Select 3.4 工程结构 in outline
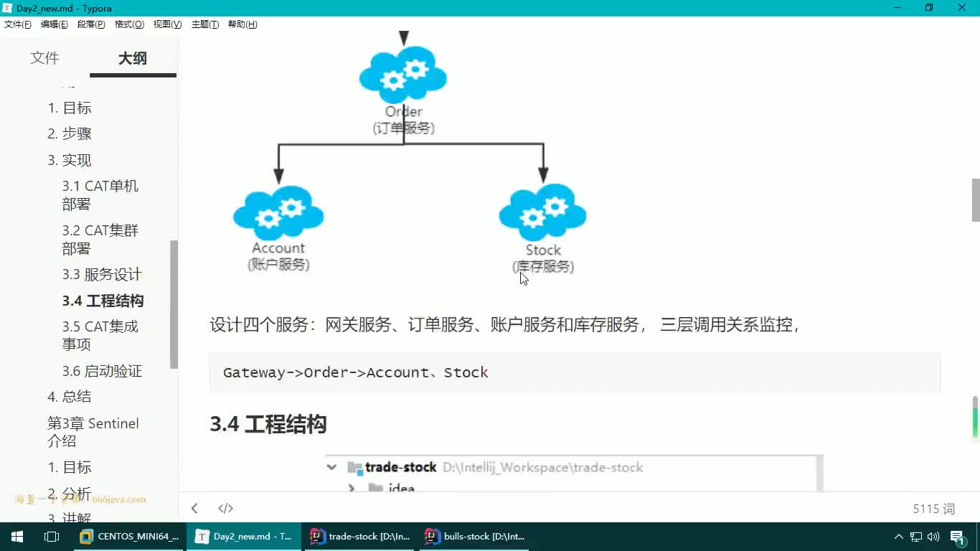Viewport: 980px width, 551px height. 103,301
